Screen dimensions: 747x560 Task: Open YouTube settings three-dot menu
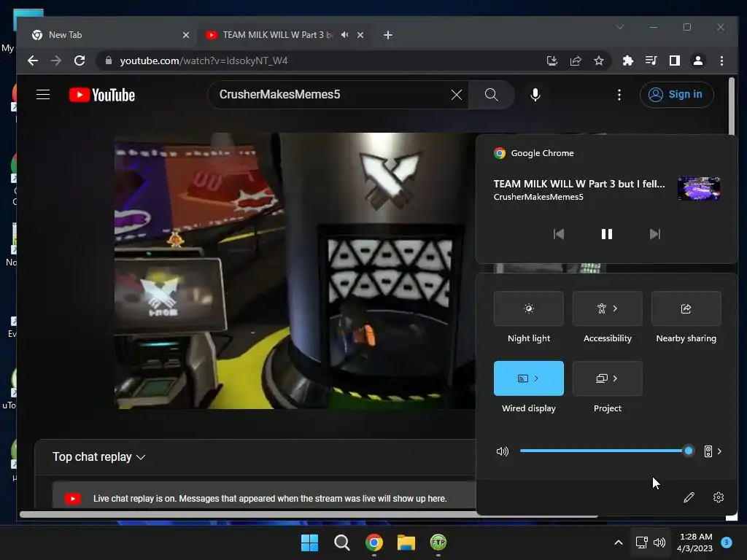click(x=619, y=95)
